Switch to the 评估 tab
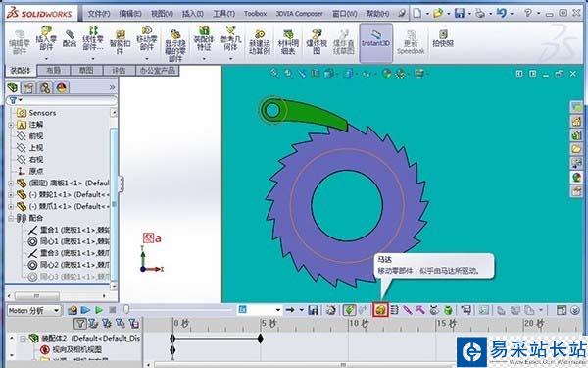The height and width of the screenshot is (368, 588). click(119, 71)
